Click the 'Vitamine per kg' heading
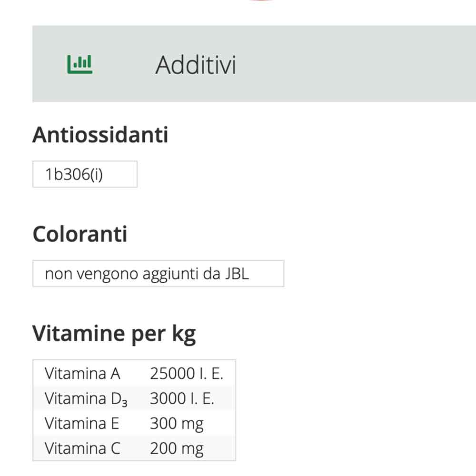This screenshot has height=476, width=476. coord(114,334)
